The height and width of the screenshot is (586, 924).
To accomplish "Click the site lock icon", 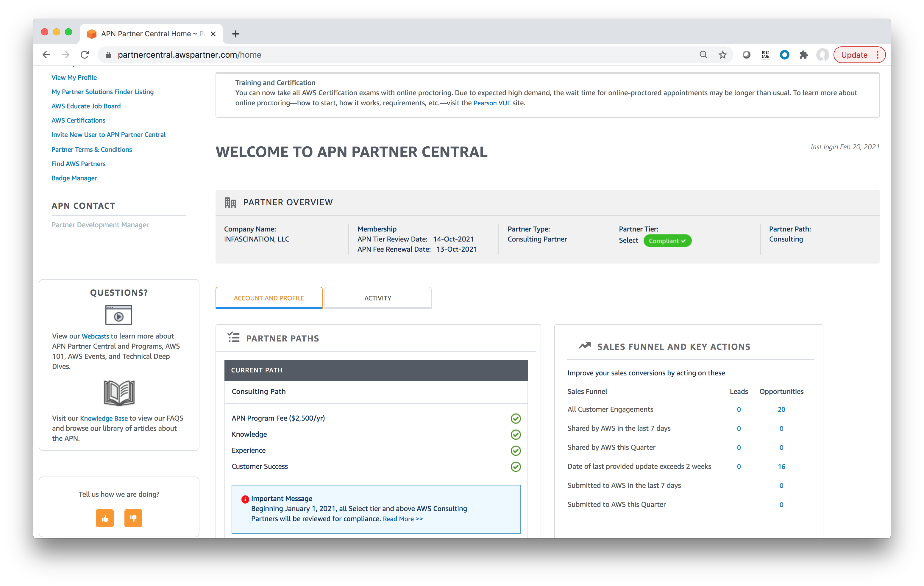I will pyautogui.click(x=108, y=55).
